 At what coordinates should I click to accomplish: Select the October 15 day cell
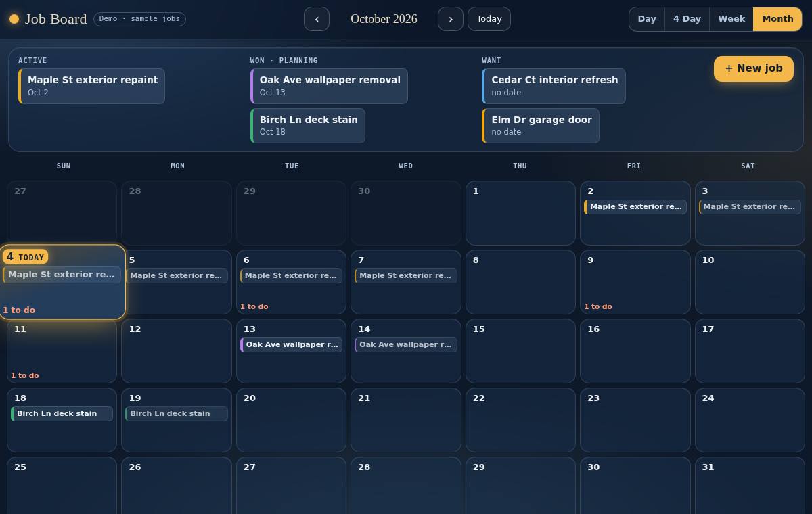[520, 351]
